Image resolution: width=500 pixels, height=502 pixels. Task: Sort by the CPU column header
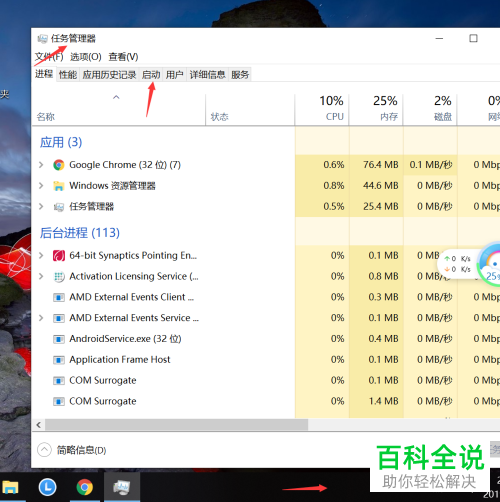click(x=322, y=110)
